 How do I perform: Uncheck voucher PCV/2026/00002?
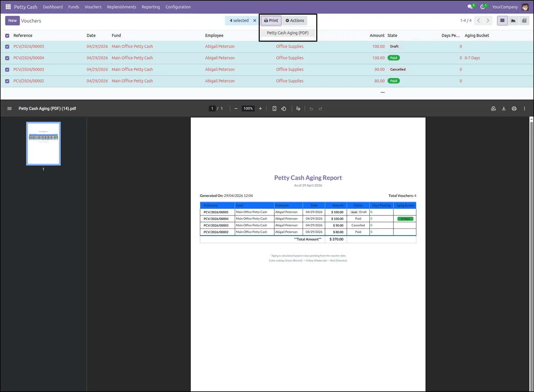[7, 81]
